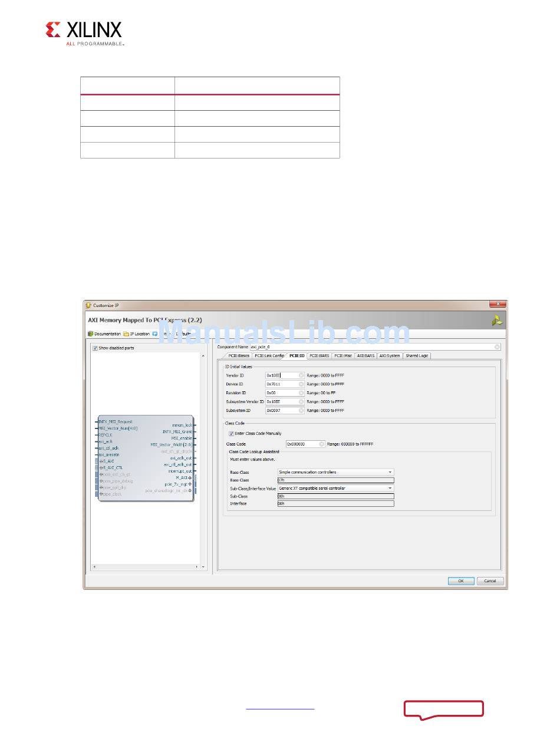This screenshot has height=729, width=560.
Task: Click the Device ID input field
Action: click(x=285, y=384)
